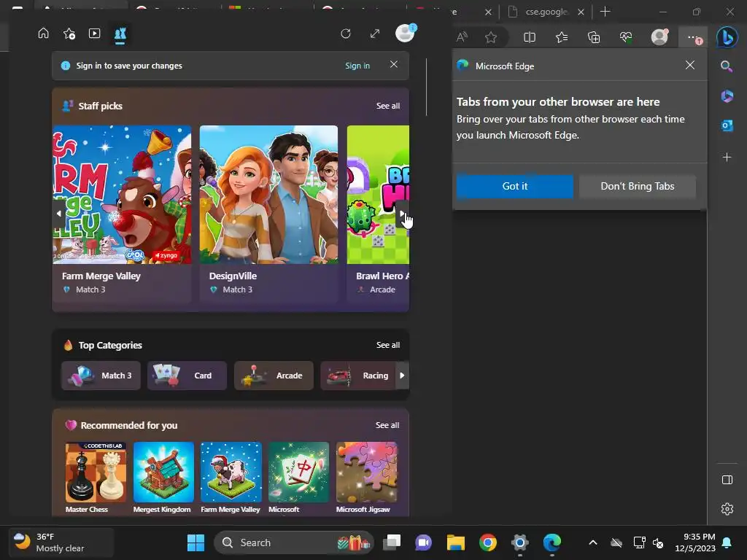
Task: Open Farm Merge Valley staff pick card
Action: tap(122, 214)
